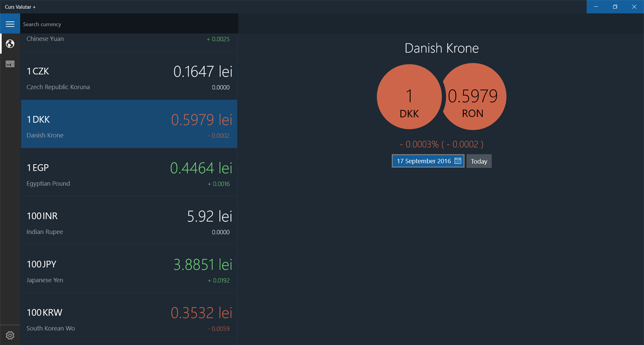Restore down the Curs Valutar + window

click(x=615, y=7)
